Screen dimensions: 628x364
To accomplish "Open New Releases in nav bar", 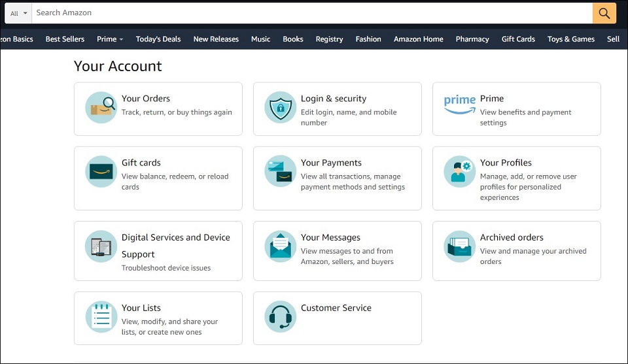I will (x=216, y=39).
